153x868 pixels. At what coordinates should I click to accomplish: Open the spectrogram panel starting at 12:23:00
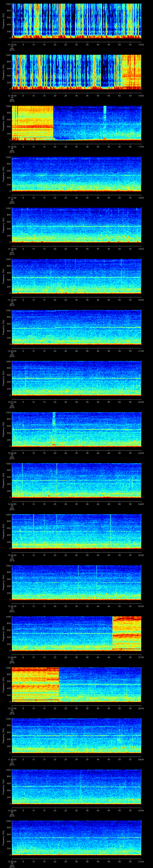click(x=76, y=481)
